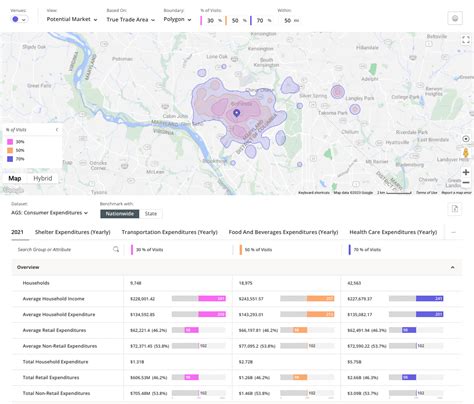Zoom in on the map

pyautogui.click(x=466, y=172)
